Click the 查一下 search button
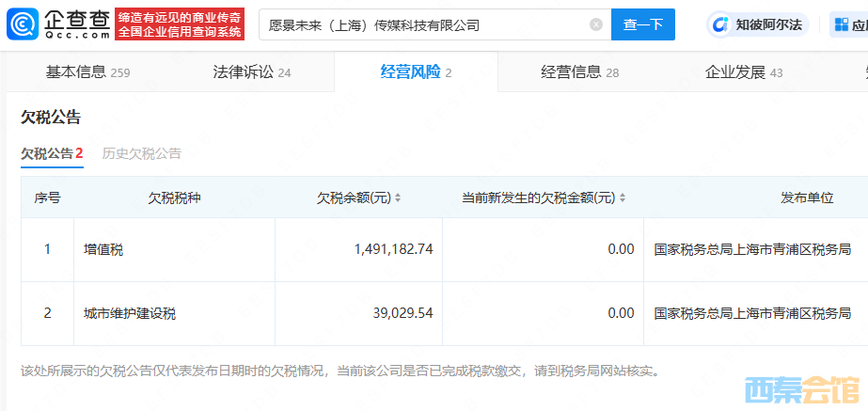The image size is (868, 411). (642, 25)
